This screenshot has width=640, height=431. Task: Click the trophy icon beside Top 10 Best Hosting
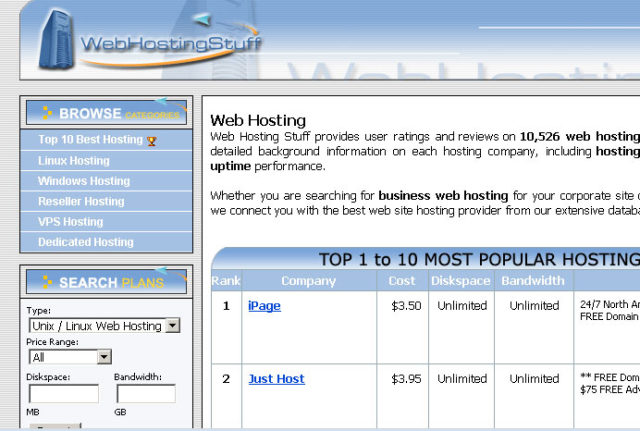(152, 141)
